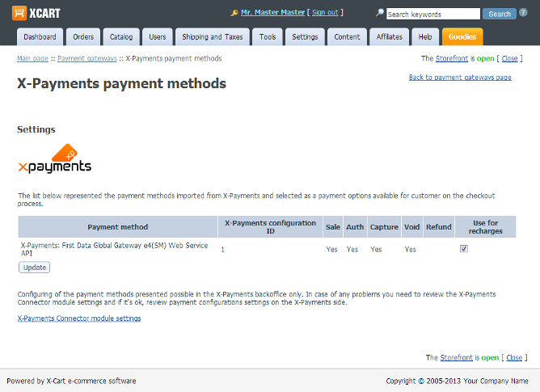Click the xpayments logo image
Screen dimensions: 540x392
click(55, 158)
